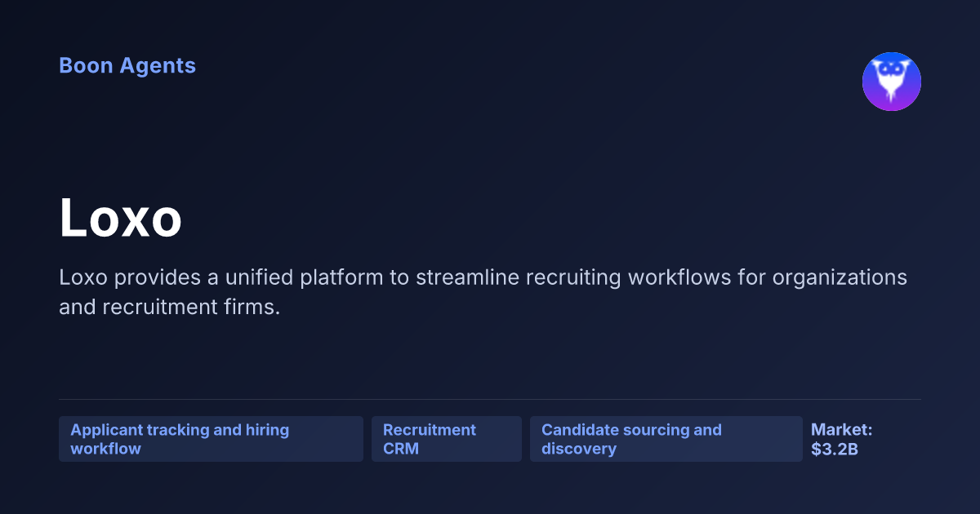Click the Loxo platform description text
980x514 pixels.
483,293
